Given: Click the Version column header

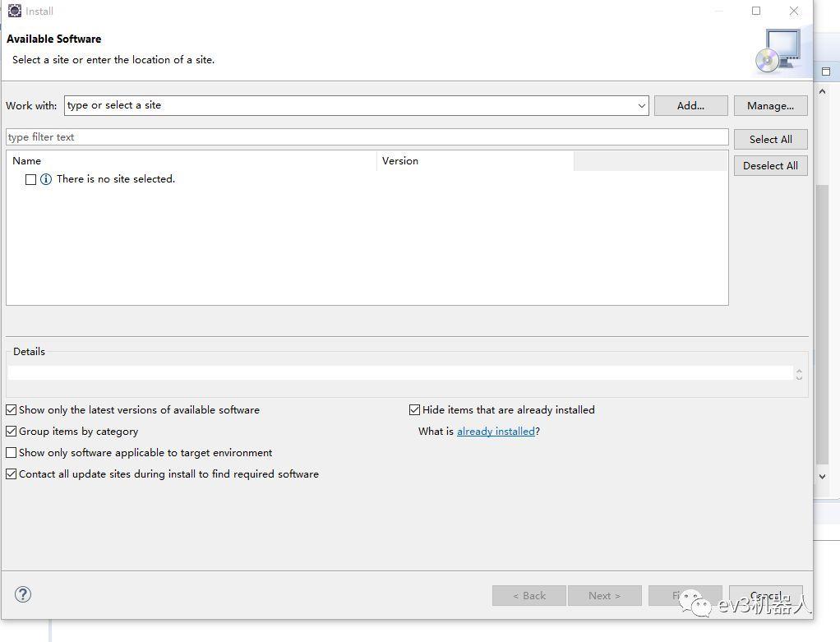Looking at the screenshot, I should point(475,161).
